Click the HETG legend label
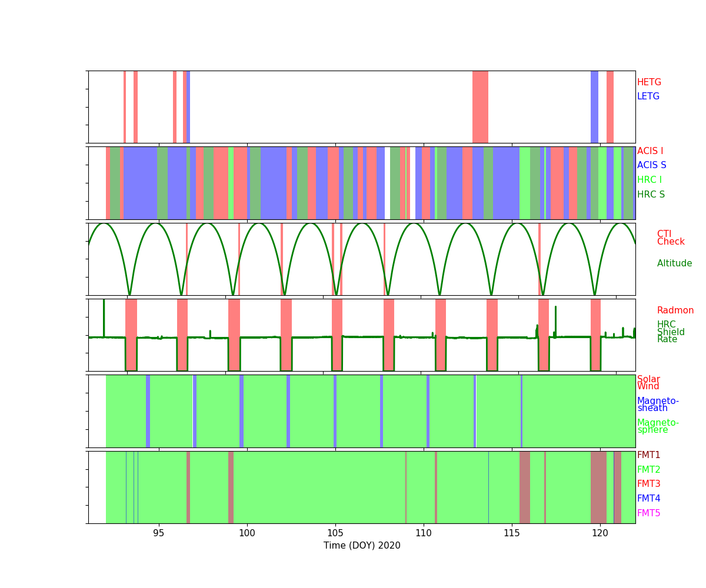Image resolution: width=706 pixels, height=588 pixels. [x=649, y=82]
